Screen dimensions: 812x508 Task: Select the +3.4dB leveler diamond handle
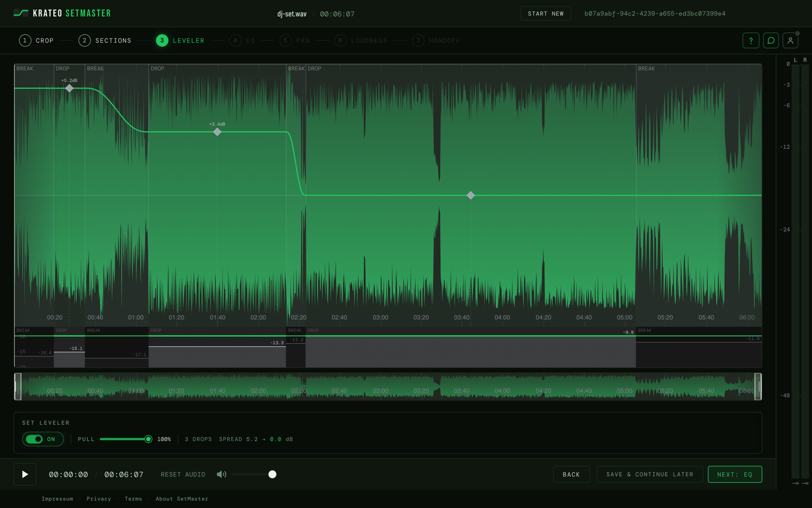click(217, 132)
